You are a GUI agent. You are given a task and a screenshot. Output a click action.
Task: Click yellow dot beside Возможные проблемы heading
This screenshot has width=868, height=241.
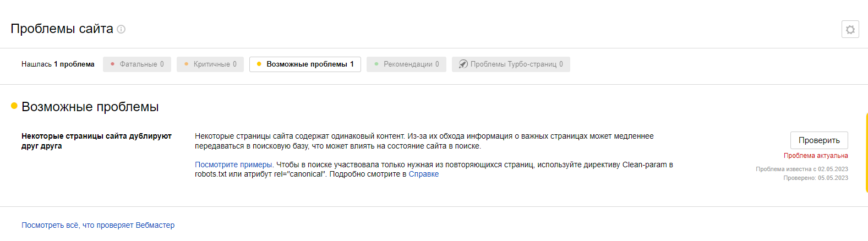(14, 106)
